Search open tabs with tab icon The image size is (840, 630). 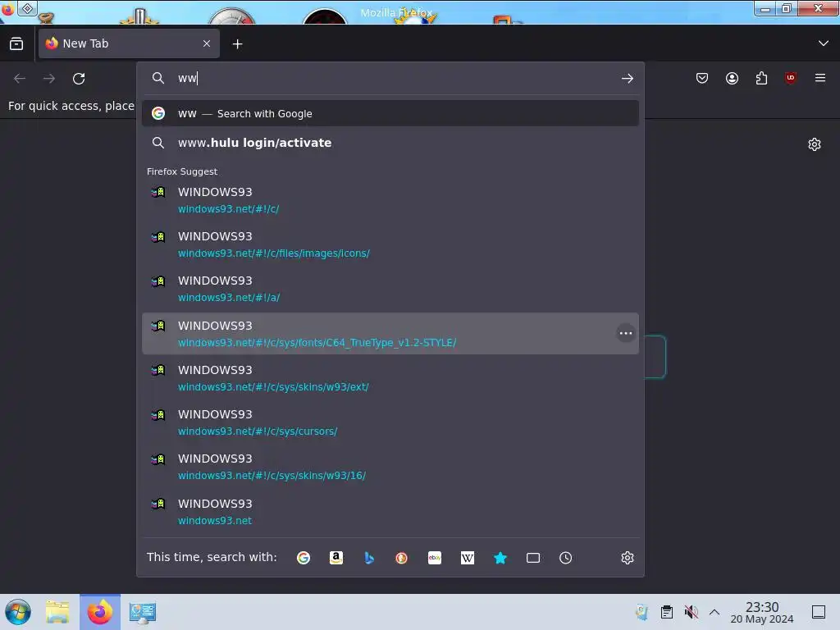[x=533, y=558]
